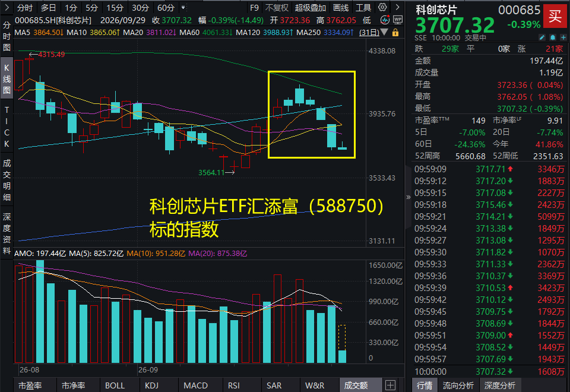Switch to the 深度分析 tab

coord(500,385)
